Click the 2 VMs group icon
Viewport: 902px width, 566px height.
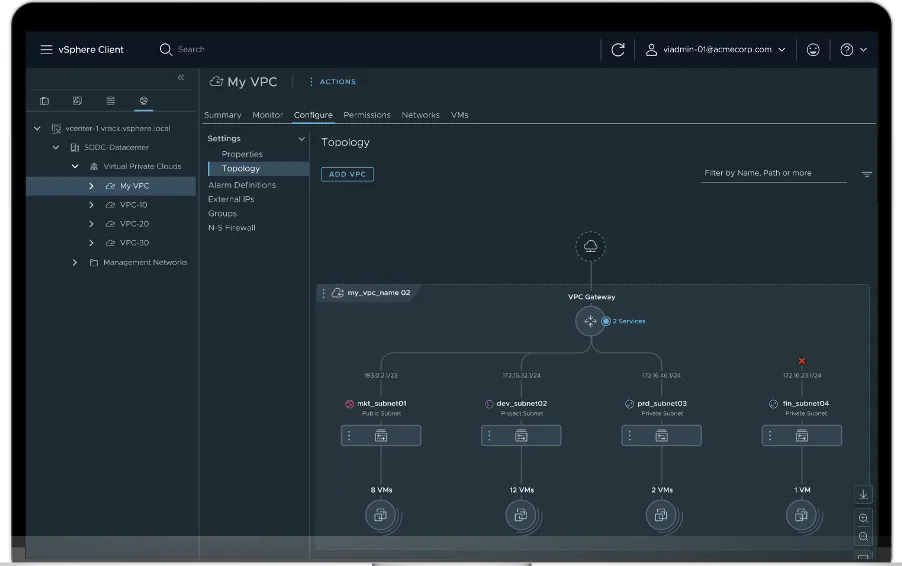point(662,515)
